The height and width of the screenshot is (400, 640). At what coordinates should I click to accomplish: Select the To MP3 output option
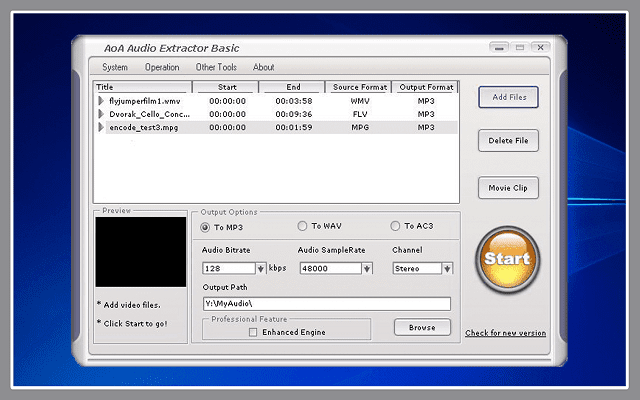[206, 226]
